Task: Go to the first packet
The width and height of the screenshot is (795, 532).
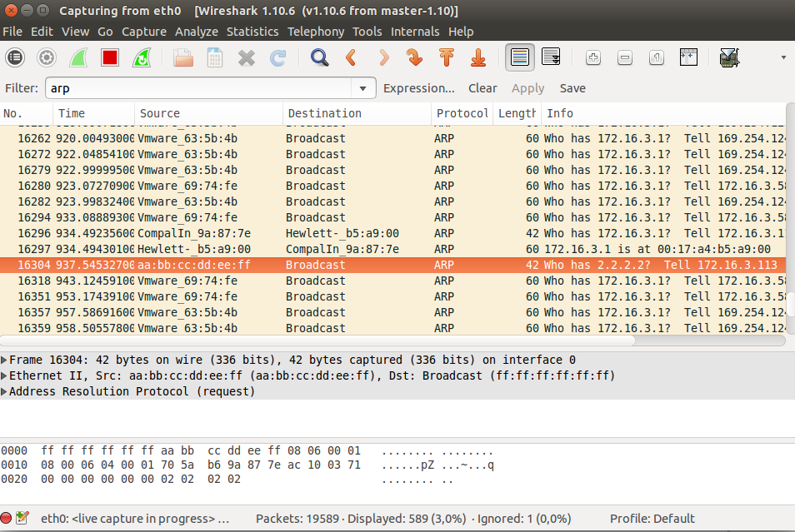Action: (447, 57)
